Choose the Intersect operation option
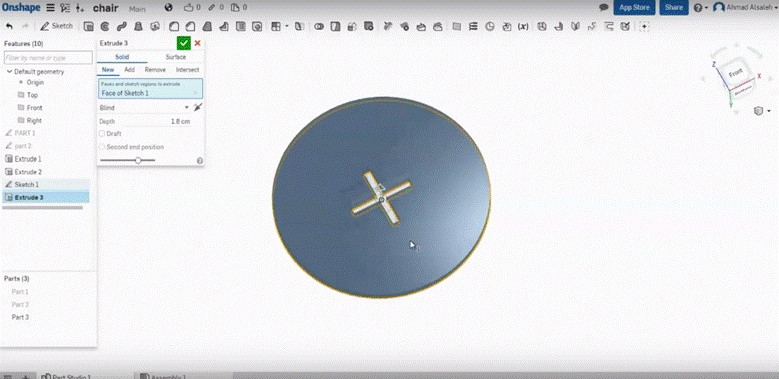Screen dimensions: 779x379 187,70
